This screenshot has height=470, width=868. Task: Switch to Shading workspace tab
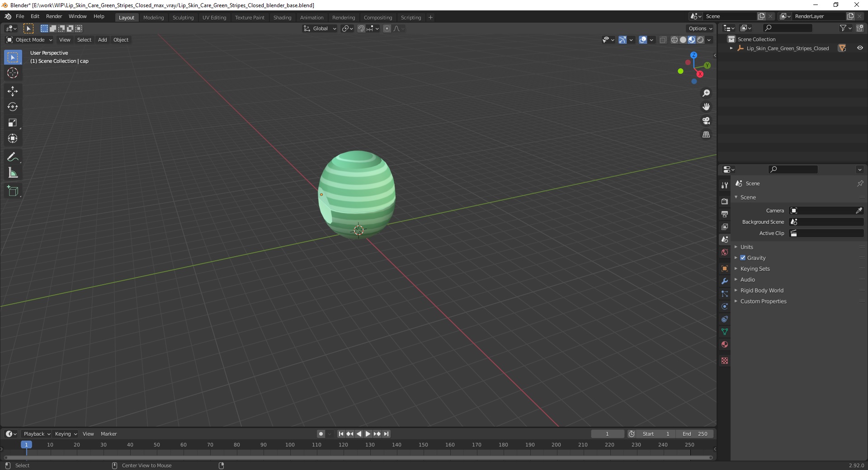(x=282, y=18)
